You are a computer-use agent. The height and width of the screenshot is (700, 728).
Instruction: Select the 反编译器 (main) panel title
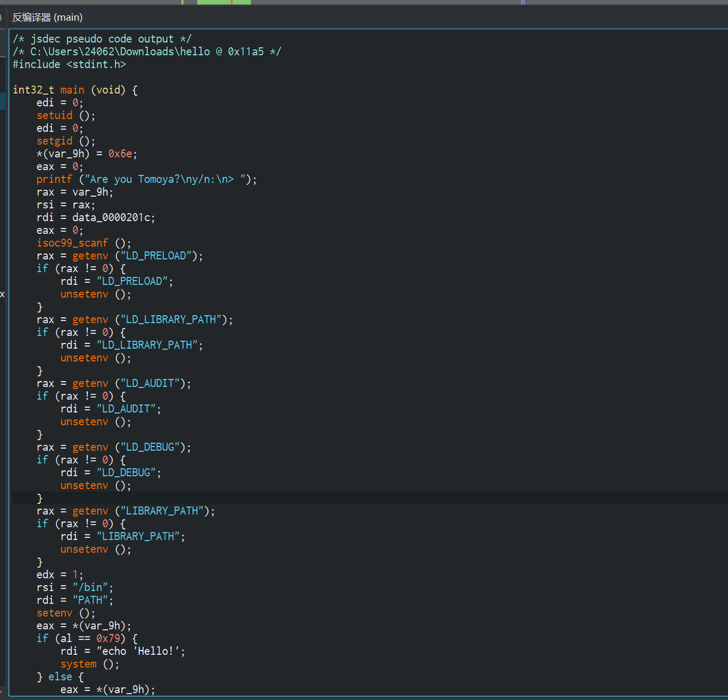(47, 17)
